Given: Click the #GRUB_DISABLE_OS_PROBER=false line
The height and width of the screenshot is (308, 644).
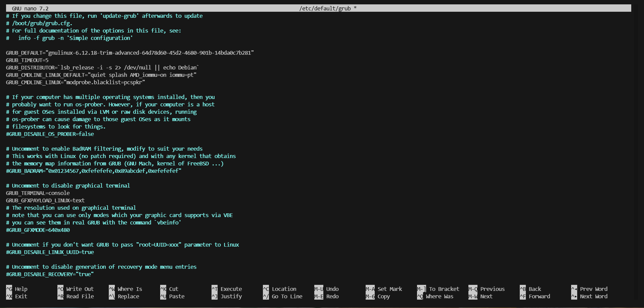Looking at the screenshot, I should [50, 134].
